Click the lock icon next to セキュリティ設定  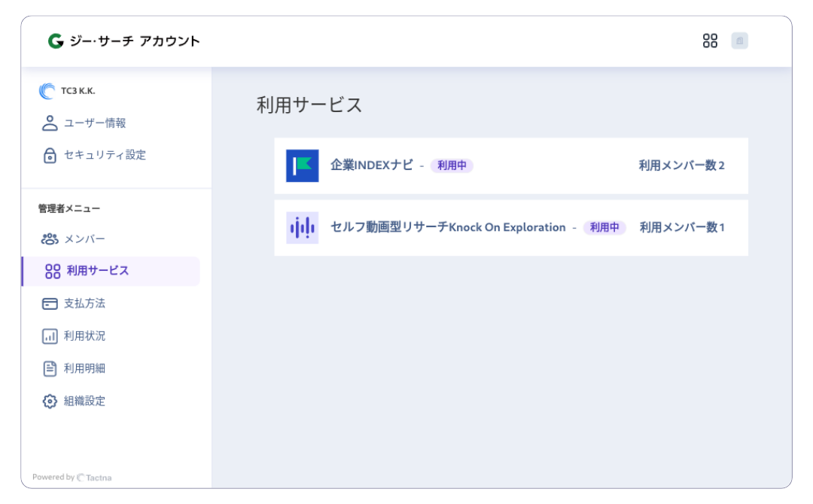pos(50,155)
